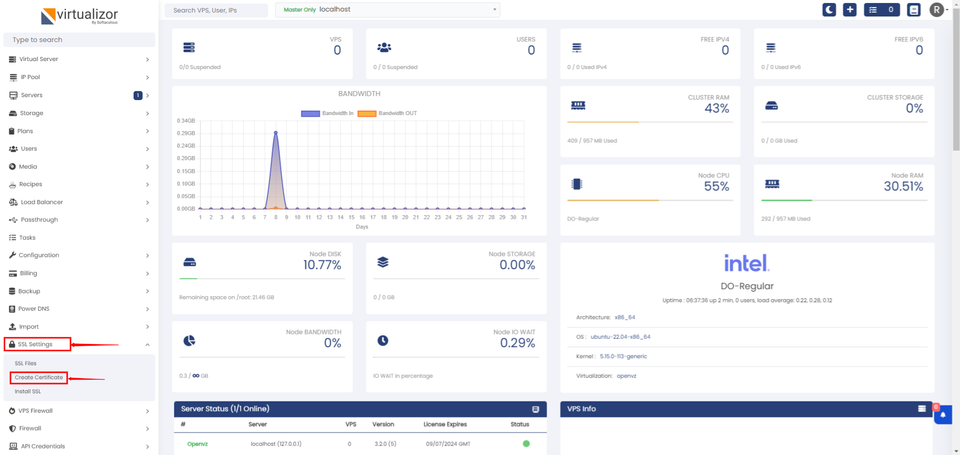Open the Install SSL page

coord(28,392)
